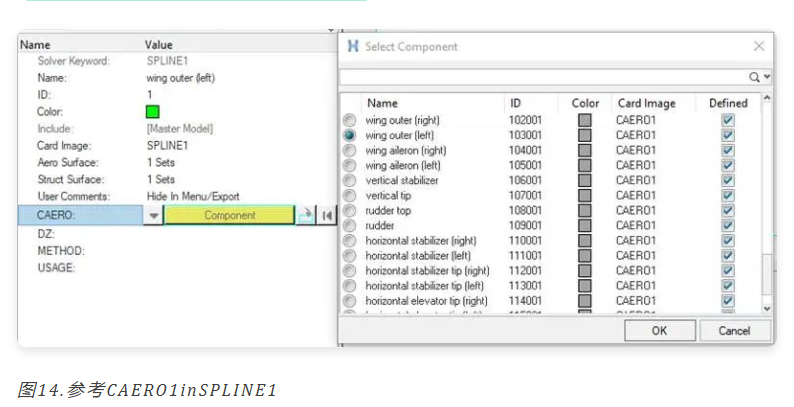Select the vertical tip radio button
The height and width of the screenshot is (407, 794).
coord(349,195)
